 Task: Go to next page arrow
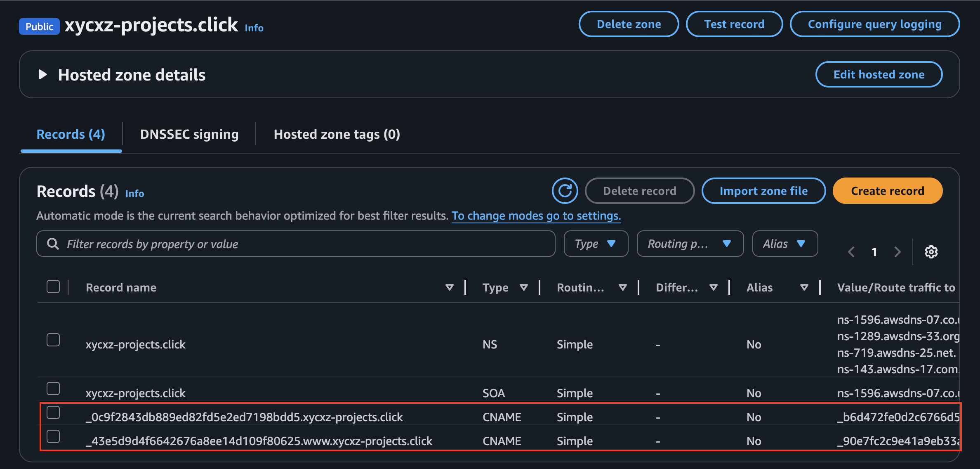coord(897,252)
